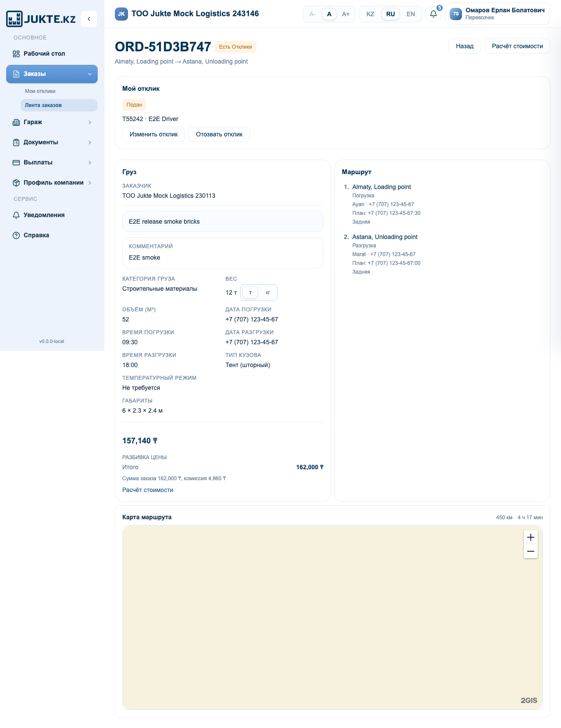The image size is (561, 728).
Task: Click the TOO Jukte Mock Logistics 230113 customer
Action: [x=169, y=196]
